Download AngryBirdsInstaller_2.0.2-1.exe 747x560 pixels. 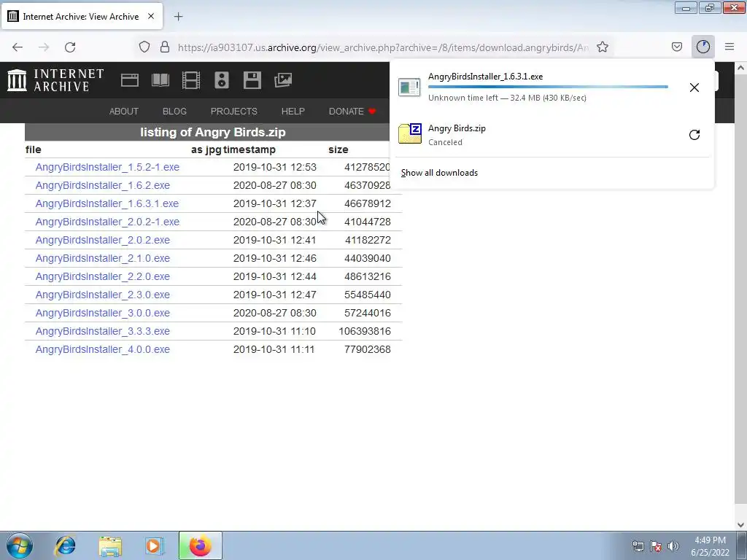tap(108, 222)
